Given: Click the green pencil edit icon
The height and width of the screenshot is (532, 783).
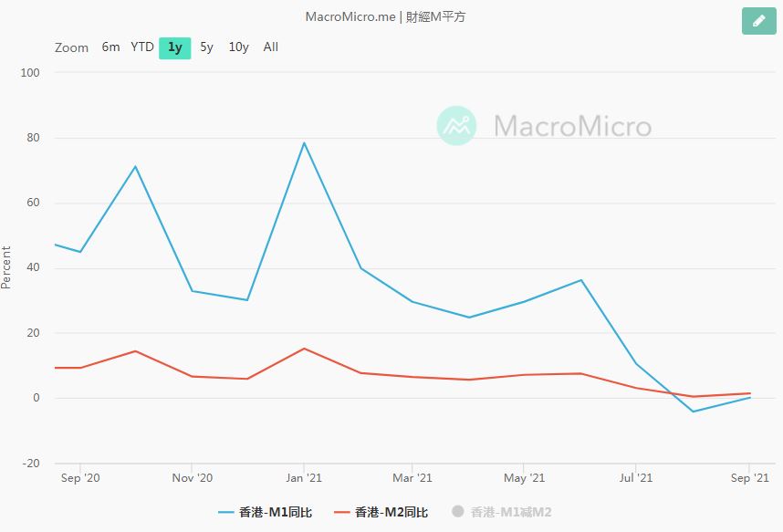Looking at the screenshot, I should click(758, 20).
